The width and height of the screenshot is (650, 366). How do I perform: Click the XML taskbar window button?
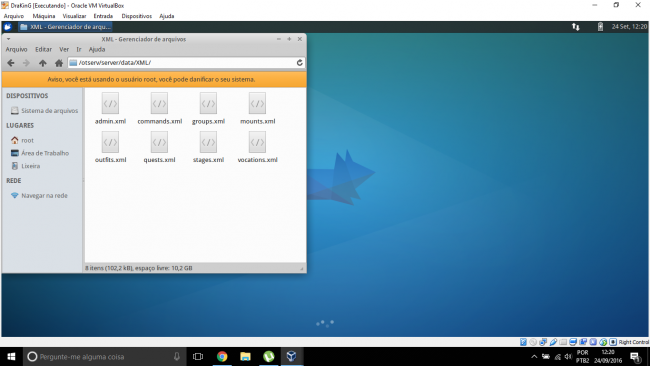(x=65, y=27)
